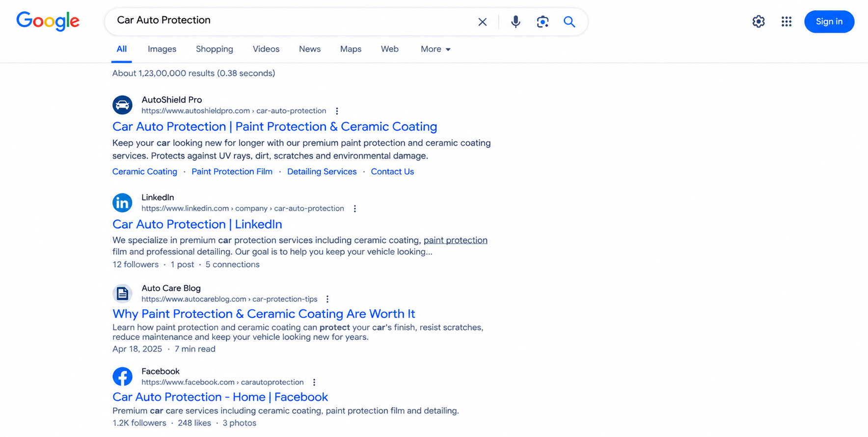This screenshot has height=437, width=868.
Task: Open Car Auto Protection Paint Protection result
Action: [274, 127]
